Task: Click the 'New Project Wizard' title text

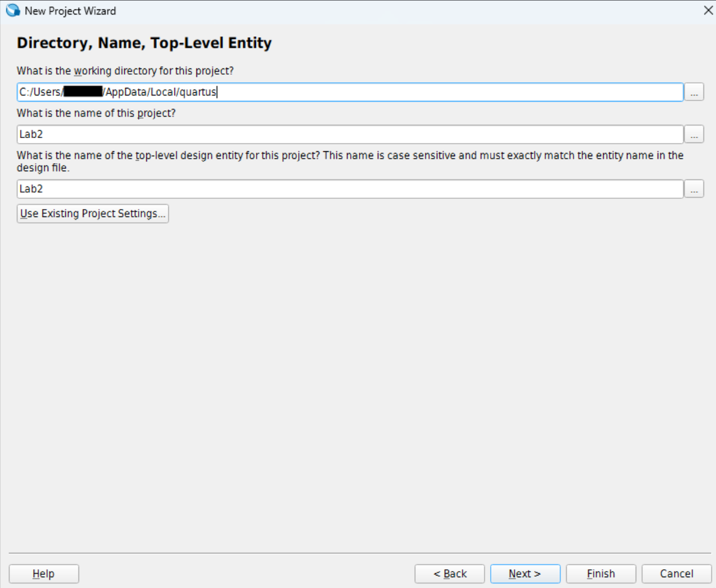Action: click(x=70, y=11)
